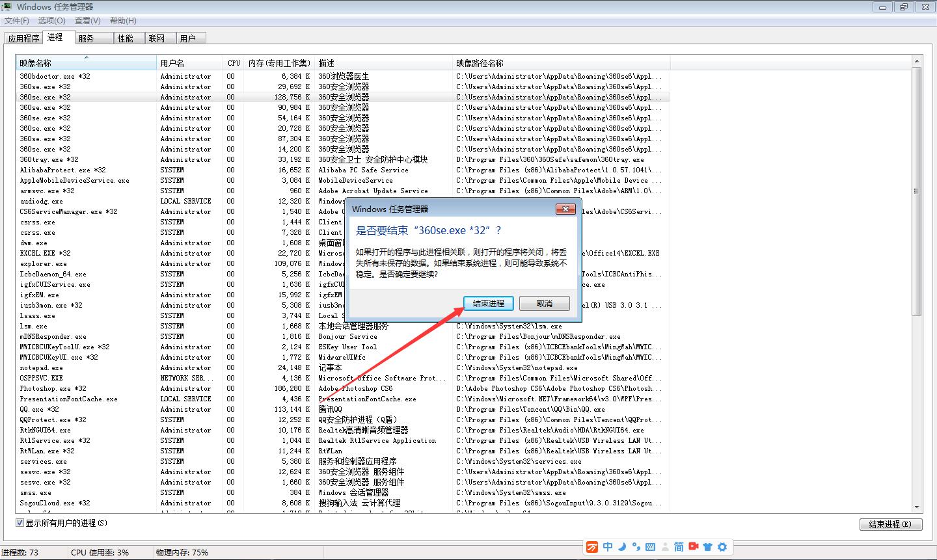
Task: Select the QQProtect.exe *32 process
Action: (x=343, y=420)
